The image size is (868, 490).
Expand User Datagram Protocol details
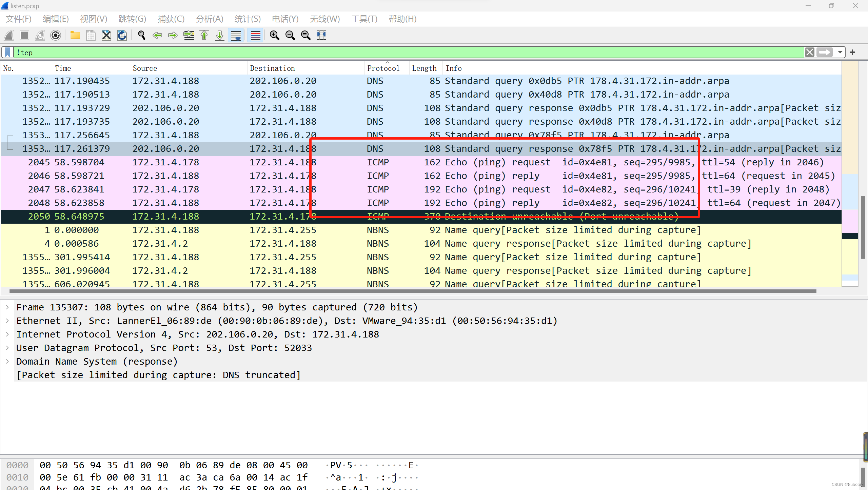click(x=7, y=348)
